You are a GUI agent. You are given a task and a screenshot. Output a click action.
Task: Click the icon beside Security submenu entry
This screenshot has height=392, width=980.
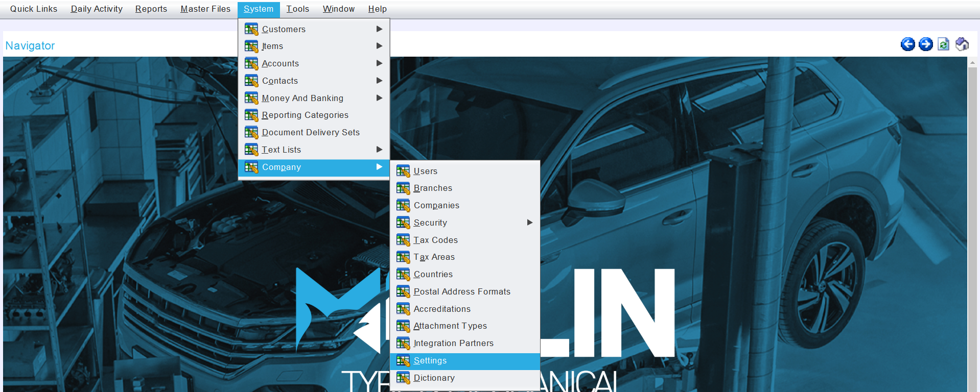pyautogui.click(x=403, y=223)
